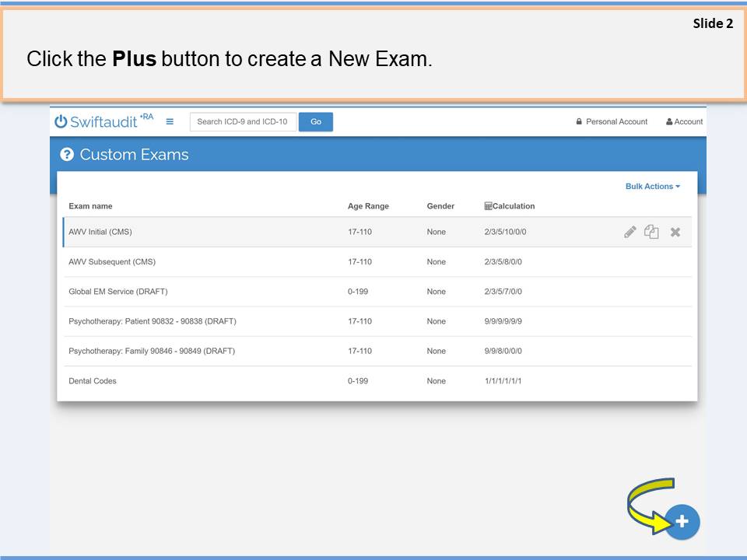Screen dimensions: 747x560
Task: Open Global EM Service (DRAFT) exam
Action: (x=118, y=292)
